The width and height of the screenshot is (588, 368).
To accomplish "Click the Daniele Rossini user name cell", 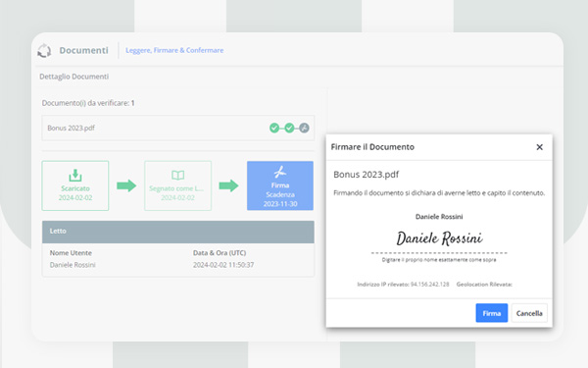I will [73, 265].
